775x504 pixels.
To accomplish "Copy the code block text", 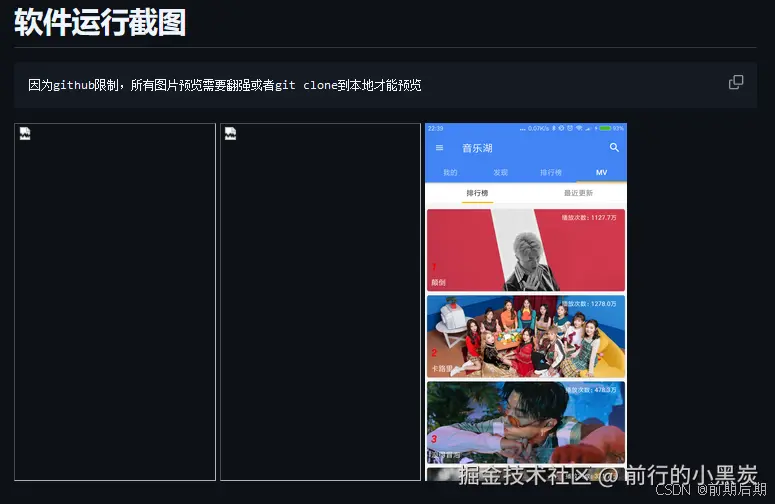I will click(736, 82).
